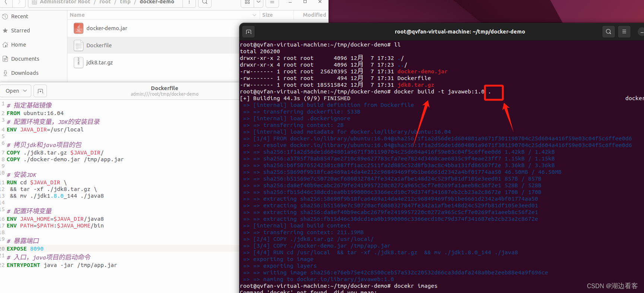Switch Files to grid view
644x293 pixels.
(x=247, y=2)
